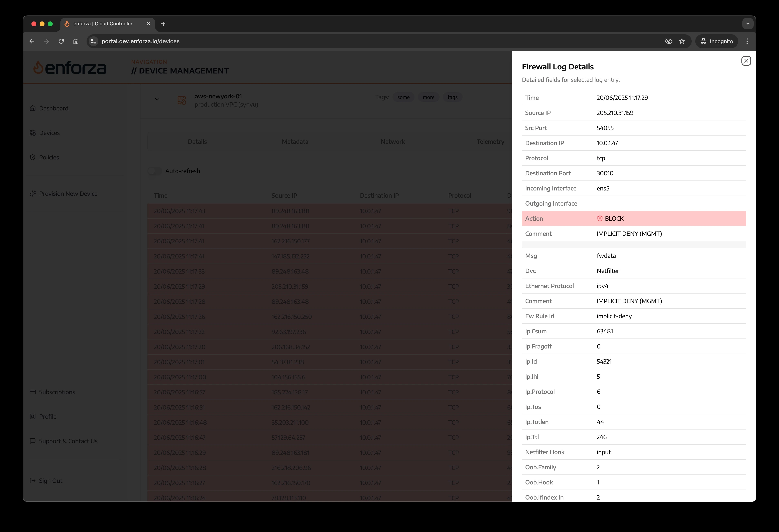Expand browser options menu
Viewport: 779px width, 532px height.
coord(747,41)
